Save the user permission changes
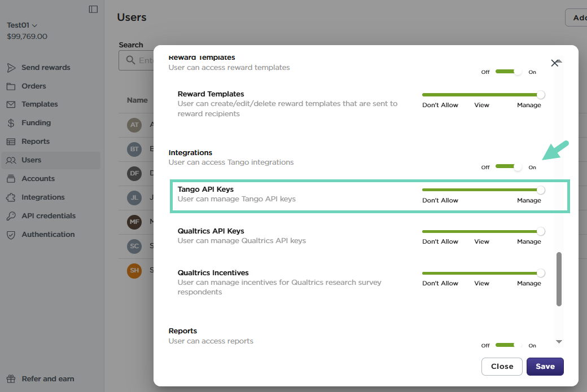587x392 pixels. pos(545,367)
